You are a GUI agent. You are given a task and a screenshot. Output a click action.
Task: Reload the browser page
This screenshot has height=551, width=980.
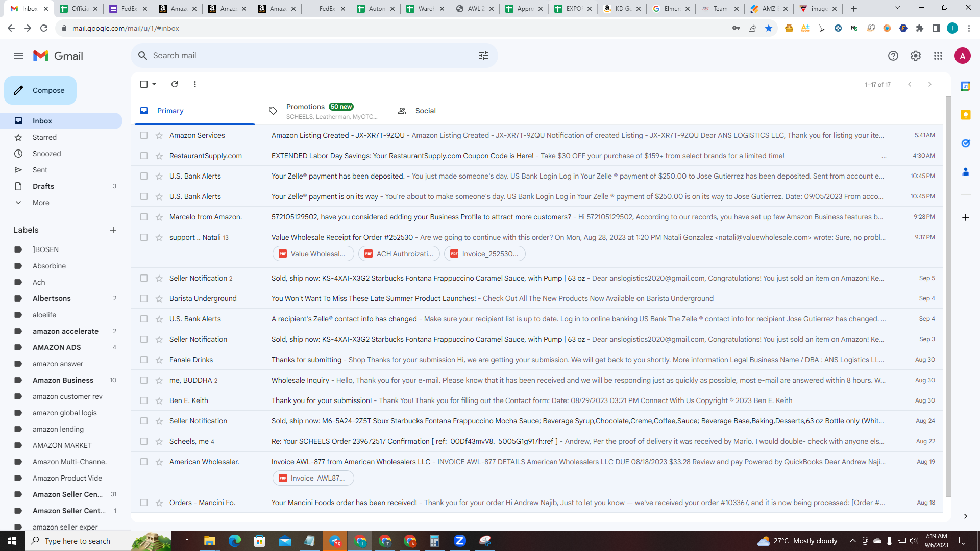pyautogui.click(x=44, y=28)
